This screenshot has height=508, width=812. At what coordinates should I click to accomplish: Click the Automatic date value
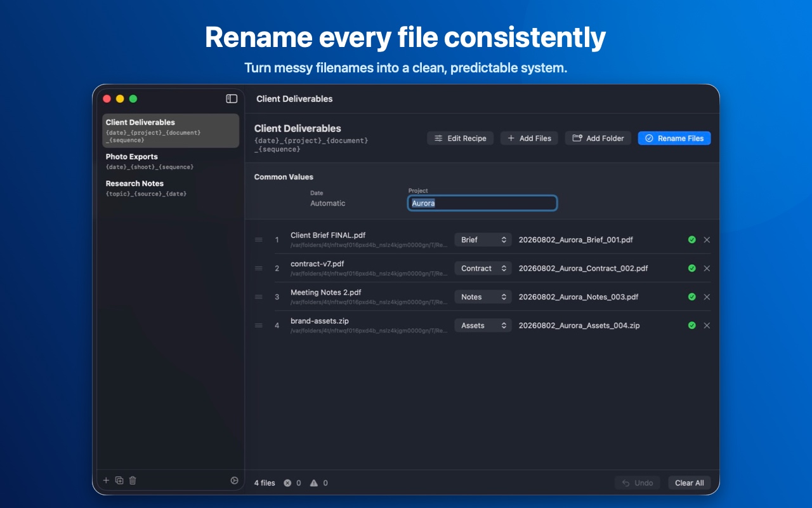(x=328, y=203)
